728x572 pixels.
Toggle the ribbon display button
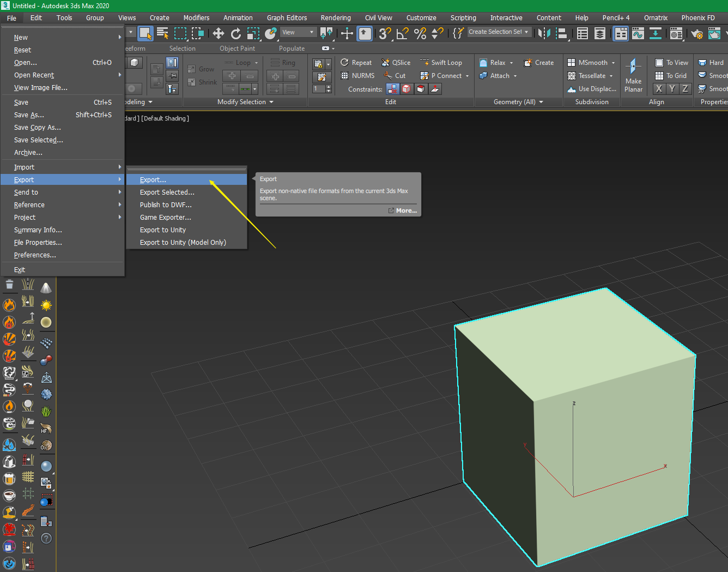point(621,34)
